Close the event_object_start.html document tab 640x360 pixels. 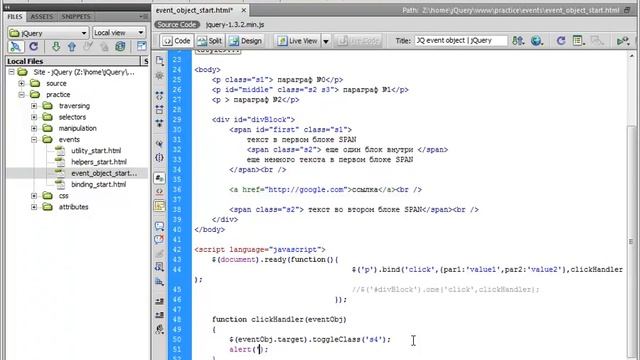[244, 10]
